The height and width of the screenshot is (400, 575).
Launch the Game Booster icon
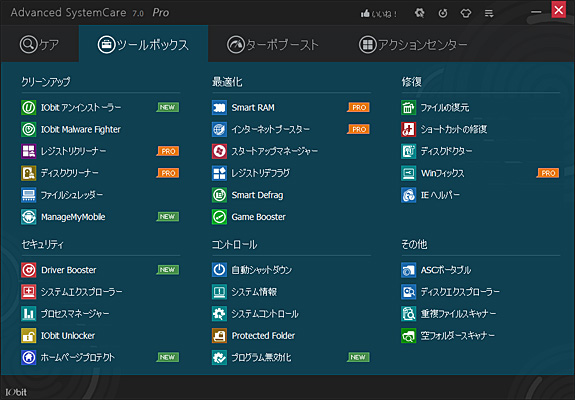(x=219, y=217)
